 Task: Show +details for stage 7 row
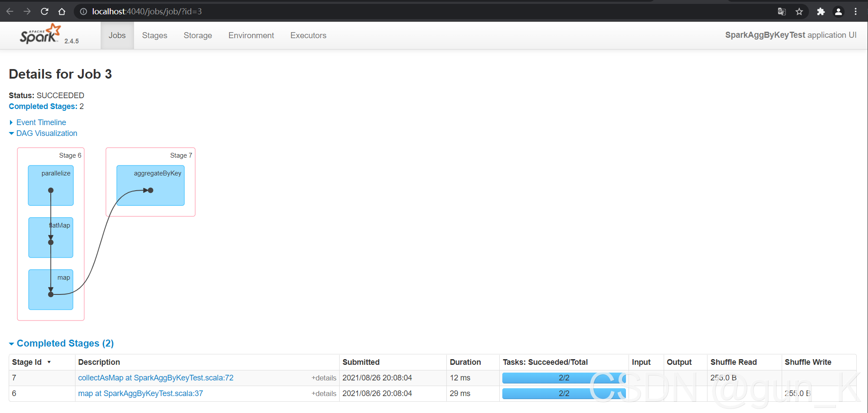tap(324, 378)
